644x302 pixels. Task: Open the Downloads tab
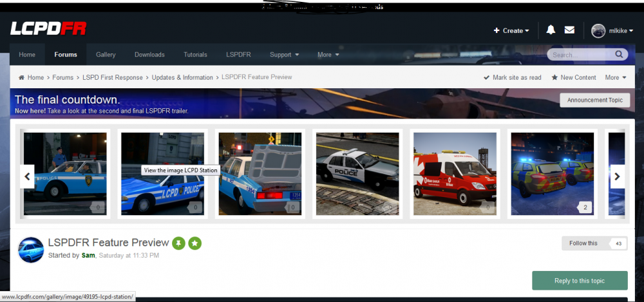(149, 55)
